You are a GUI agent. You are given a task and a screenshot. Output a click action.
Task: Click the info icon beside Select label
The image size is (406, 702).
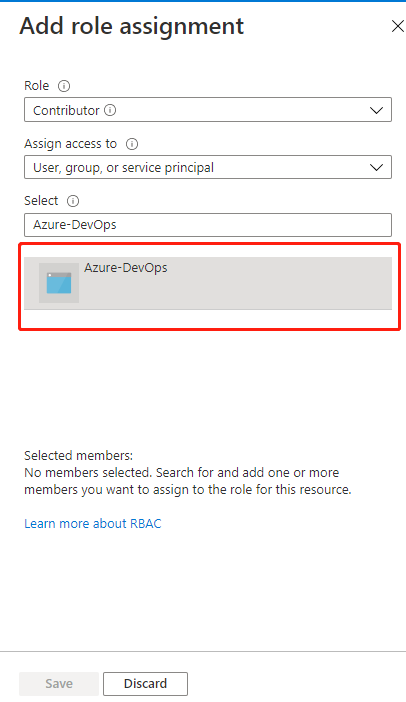coord(73,201)
